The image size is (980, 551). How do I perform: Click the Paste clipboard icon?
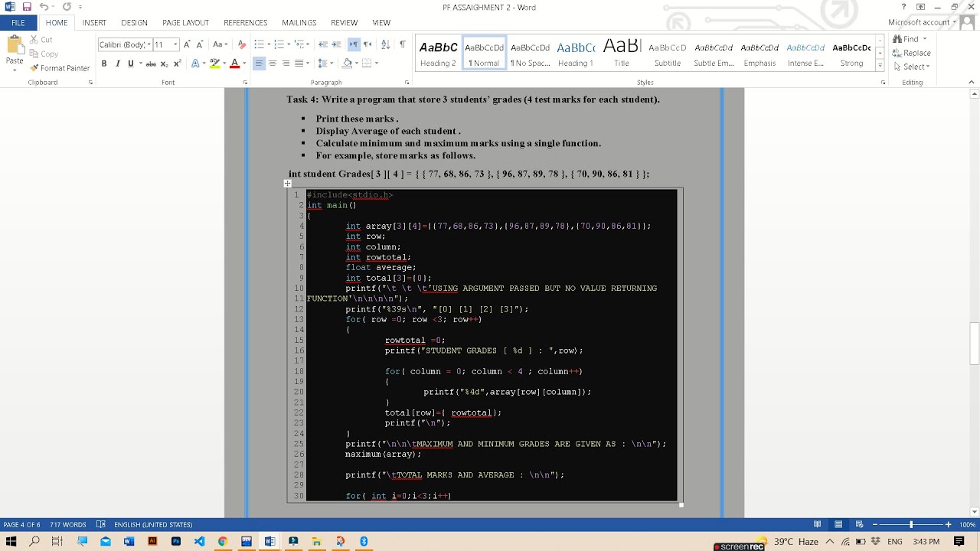point(15,44)
